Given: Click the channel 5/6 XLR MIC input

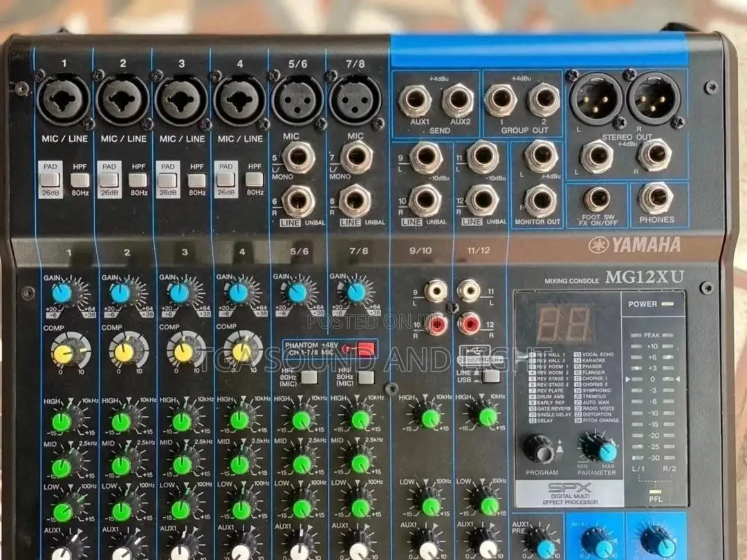Looking at the screenshot, I should 297,100.
